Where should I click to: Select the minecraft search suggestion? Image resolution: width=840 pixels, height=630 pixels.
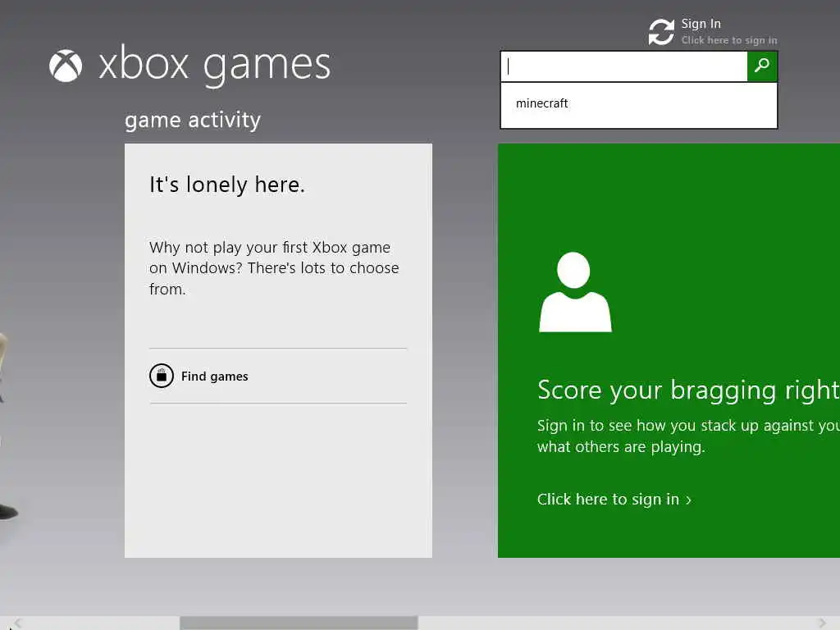click(x=638, y=103)
